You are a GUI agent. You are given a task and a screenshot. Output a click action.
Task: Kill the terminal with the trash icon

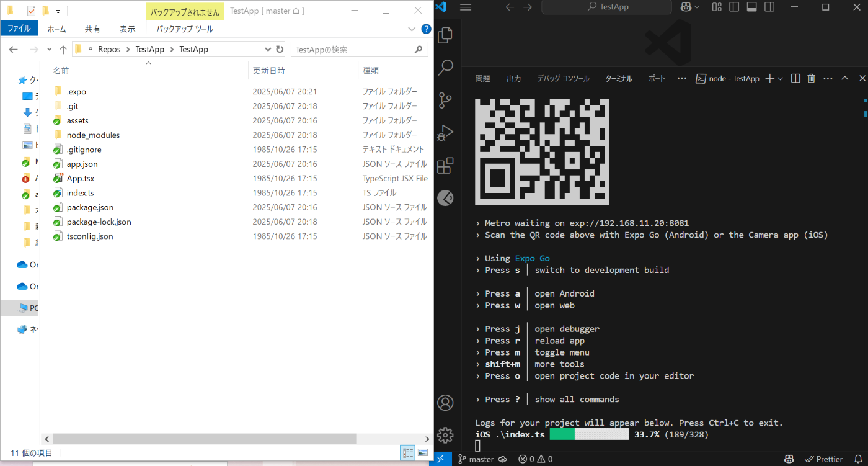[x=812, y=78]
